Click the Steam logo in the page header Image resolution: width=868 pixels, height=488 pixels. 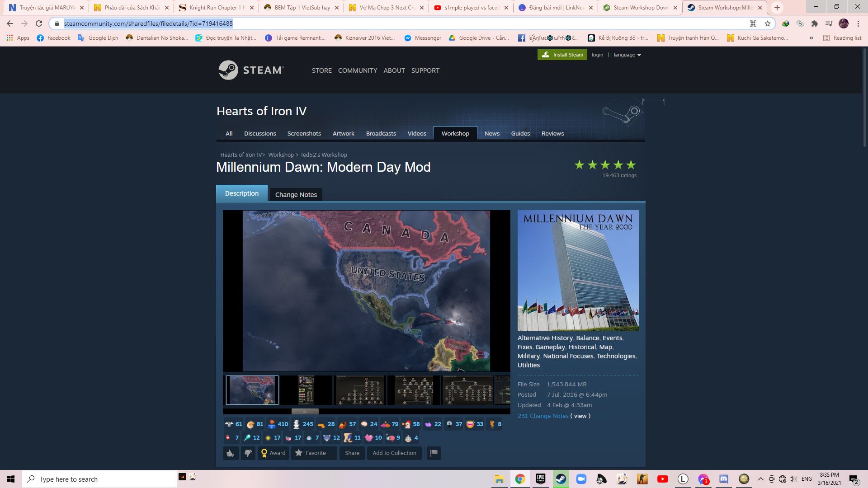pyautogui.click(x=251, y=70)
